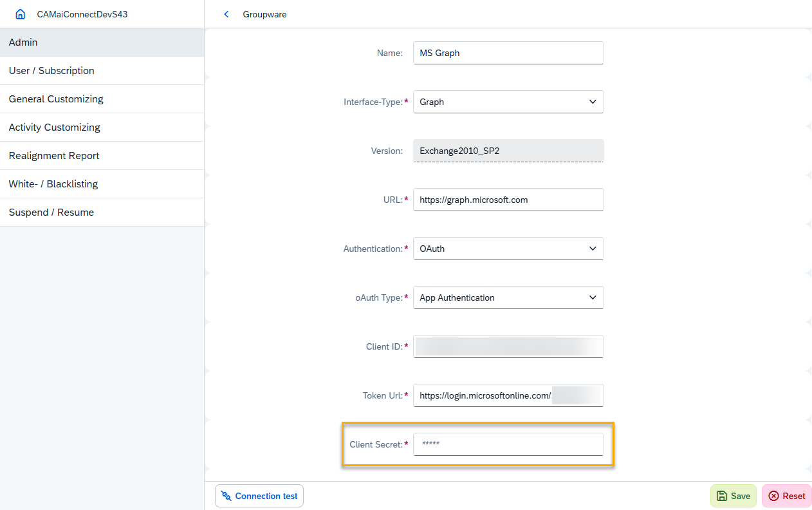Go to General Customizing

tap(102, 99)
